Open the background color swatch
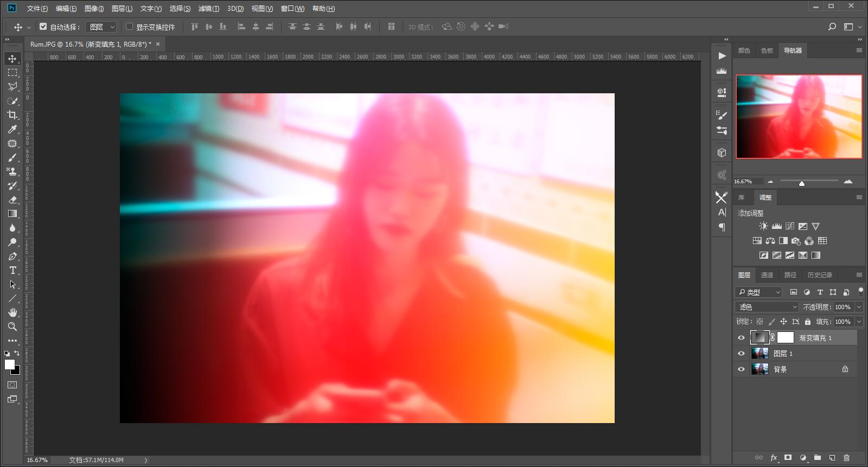The image size is (868, 467). [x=17, y=371]
